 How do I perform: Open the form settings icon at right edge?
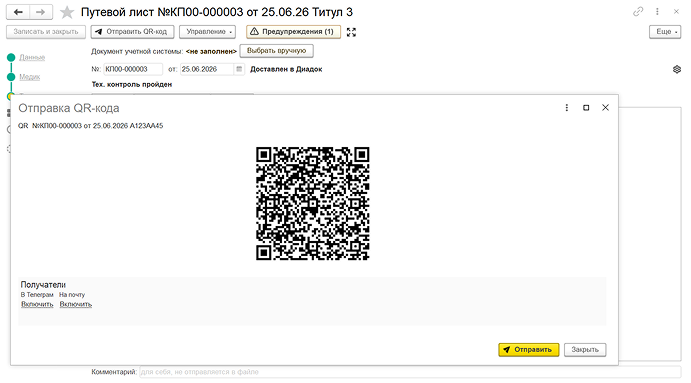[x=677, y=69]
